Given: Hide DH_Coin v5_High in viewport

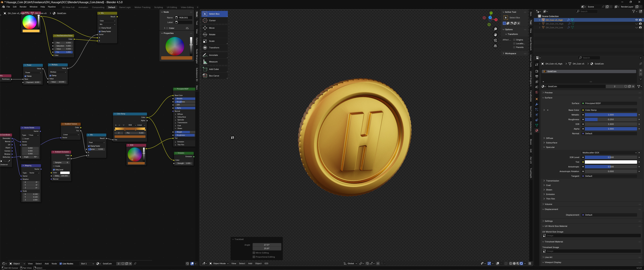Looking at the screenshot, I should pos(637,20).
